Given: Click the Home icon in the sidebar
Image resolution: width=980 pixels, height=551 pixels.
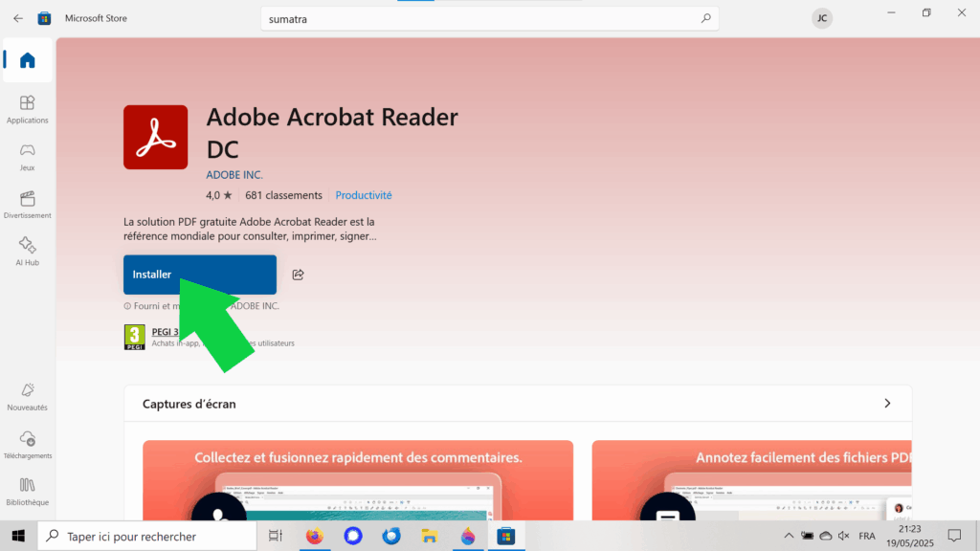Looking at the screenshot, I should (27, 60).
